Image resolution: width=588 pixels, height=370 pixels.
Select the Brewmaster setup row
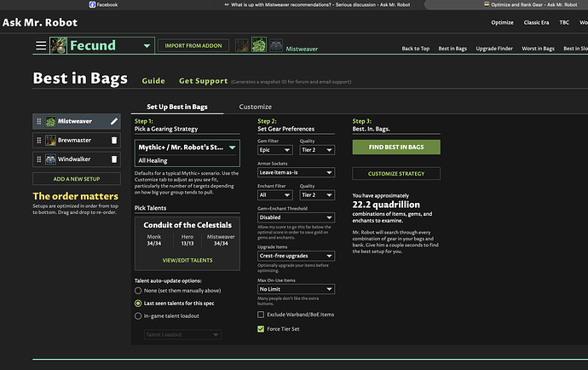(77, 140)
